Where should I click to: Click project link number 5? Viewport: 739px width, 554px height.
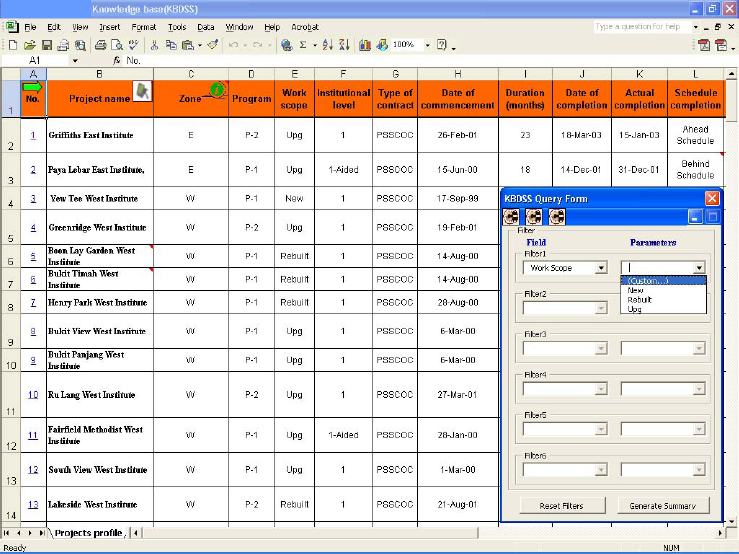point(33,256)
